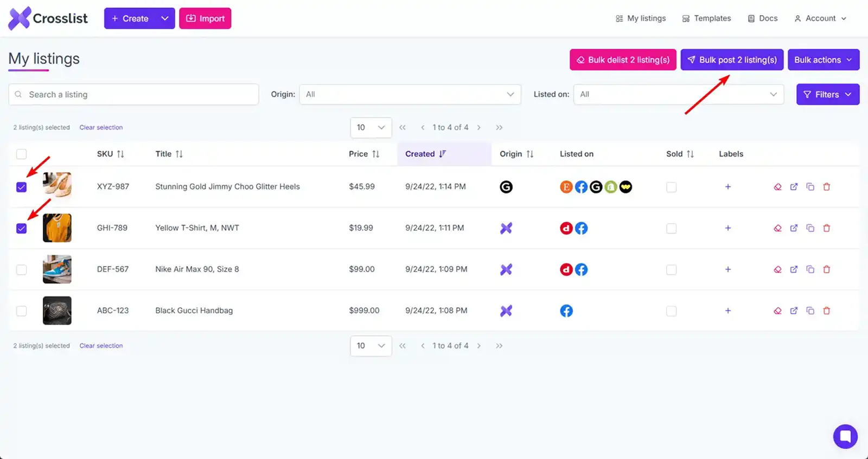Image resolution: width=868 pixels, height=459 pixels.
Task: Toggle the select-all checkbox in table header
Action: 21,154
